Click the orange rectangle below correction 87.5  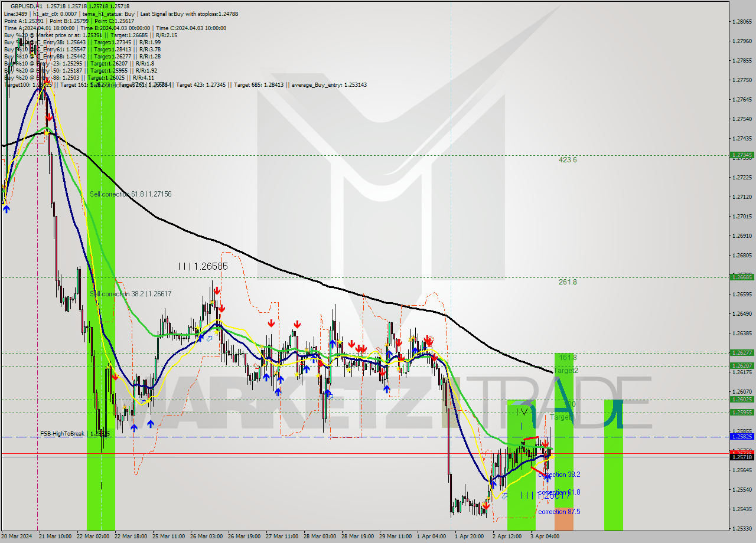(x=563, y=519)
